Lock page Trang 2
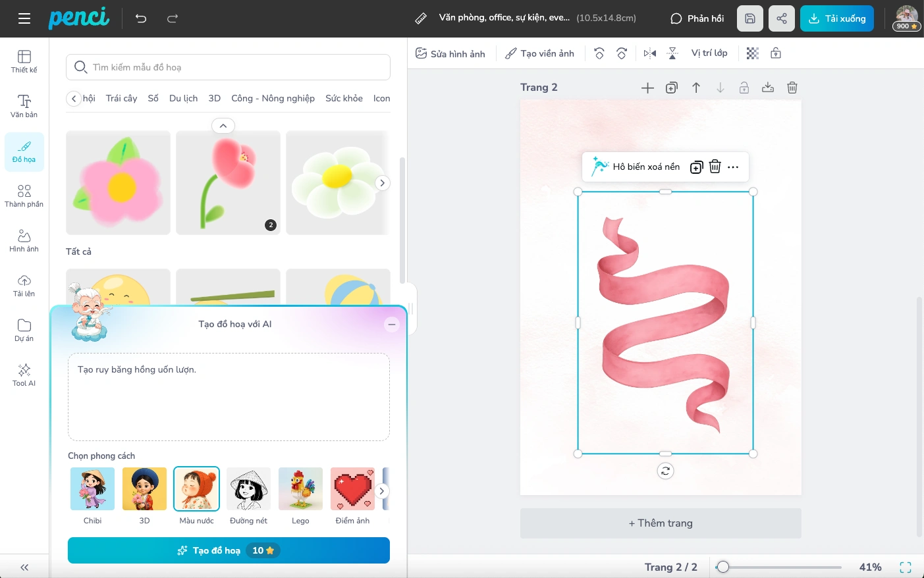This screenshot has height=578, width=924. 744,88
